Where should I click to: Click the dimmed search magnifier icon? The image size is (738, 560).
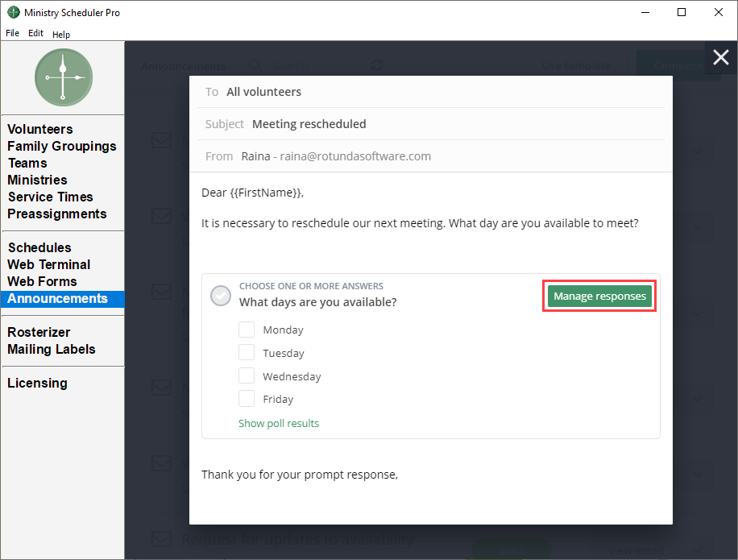click(255, 66)
